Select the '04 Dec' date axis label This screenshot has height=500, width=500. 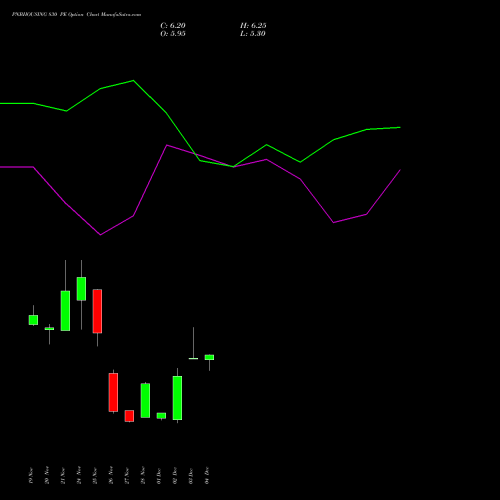pos(207,475)
